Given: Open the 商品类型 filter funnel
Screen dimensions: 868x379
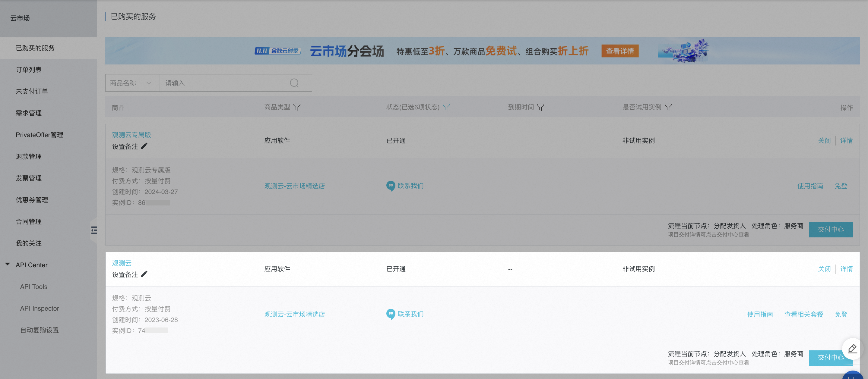Looking at the screenshot, I should (297, 107).
